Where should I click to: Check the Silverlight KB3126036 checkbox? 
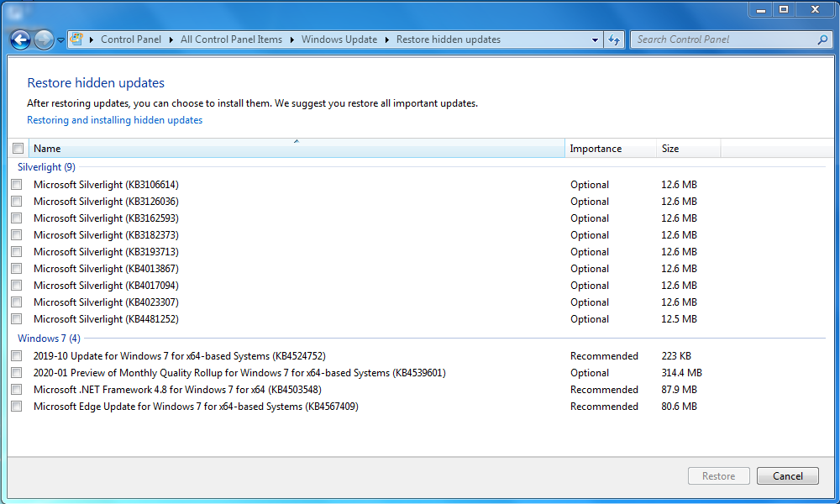(x=17, y=202)
